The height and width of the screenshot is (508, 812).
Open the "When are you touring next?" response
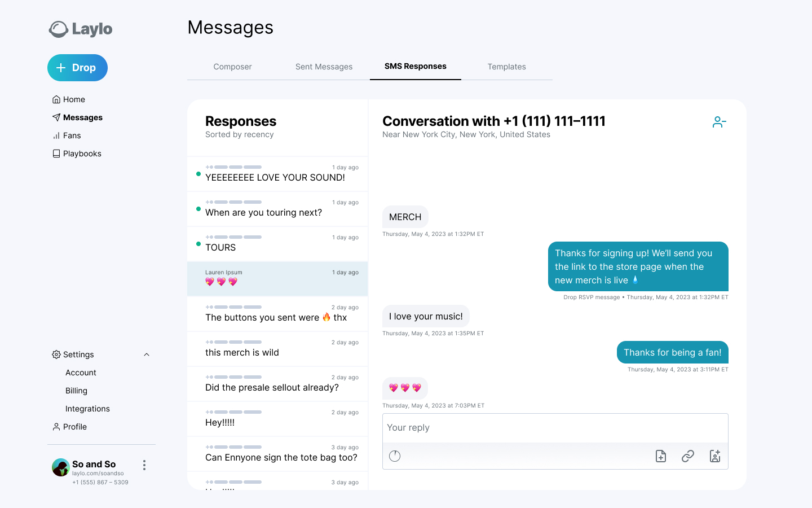(277, 209)
